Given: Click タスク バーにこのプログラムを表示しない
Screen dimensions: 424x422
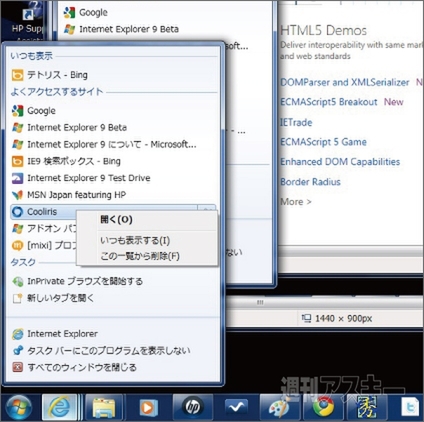Looking at the screenshot, I should click(x=113, y=351).
